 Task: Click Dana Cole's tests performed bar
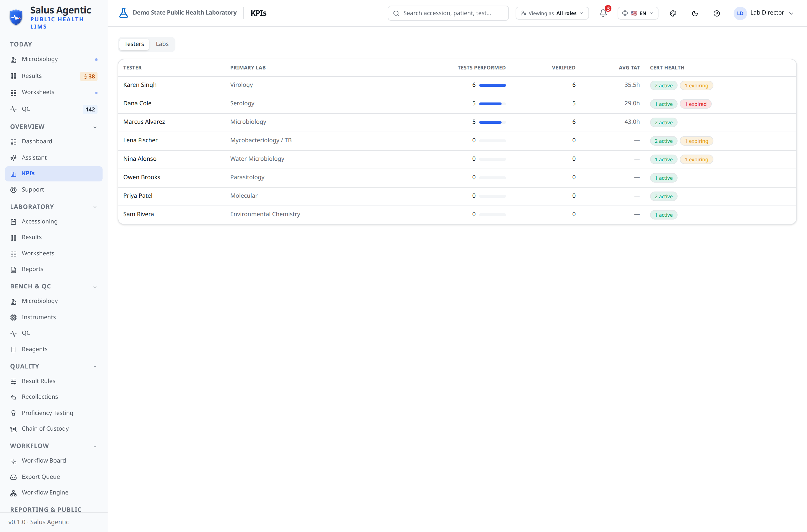pyautogui.click(x=492, y=104)
